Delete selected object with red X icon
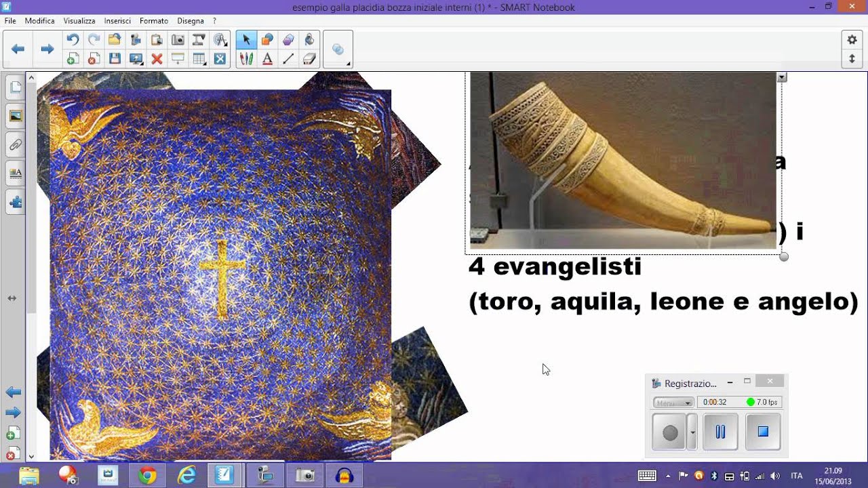The image size is (868, 488). pyautogui.click(x=157, y=59)
